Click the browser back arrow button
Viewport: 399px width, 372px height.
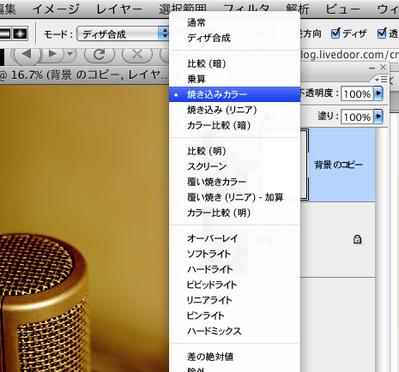[x=26, y=54]
